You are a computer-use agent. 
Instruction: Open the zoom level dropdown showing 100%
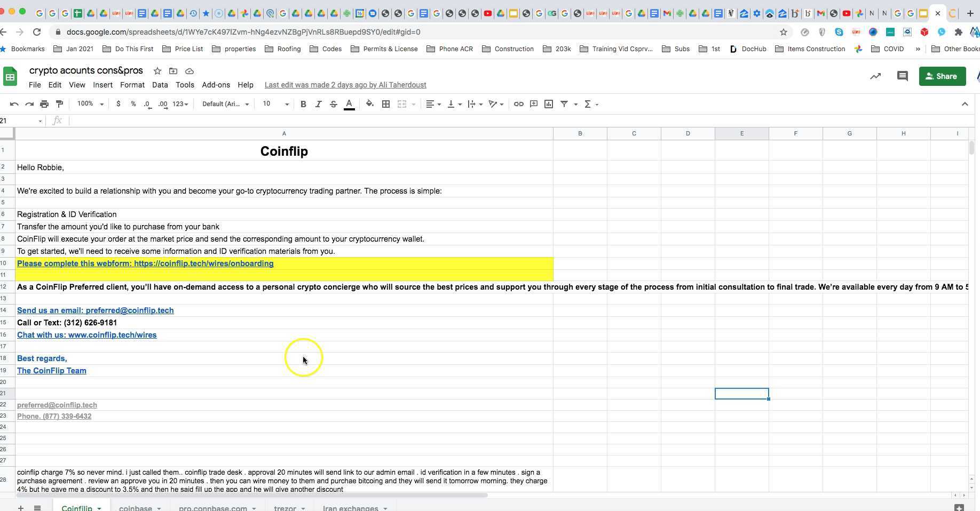tap(88, 104)
